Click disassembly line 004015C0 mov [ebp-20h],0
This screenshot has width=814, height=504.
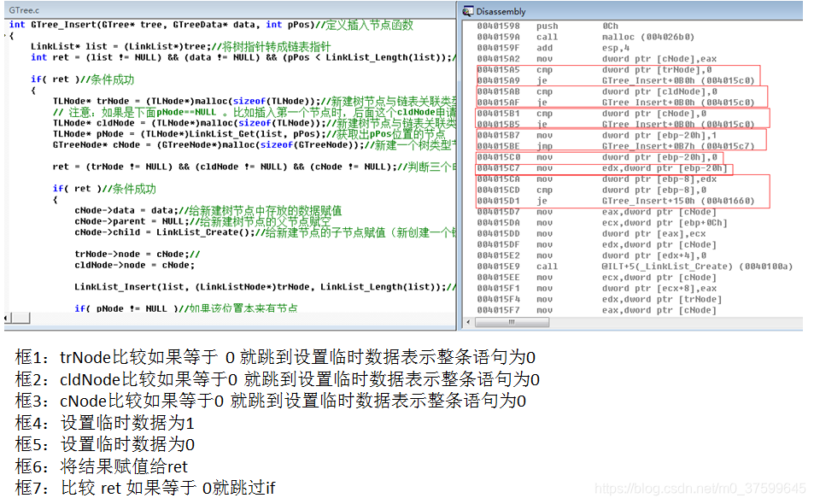[597, 157]
